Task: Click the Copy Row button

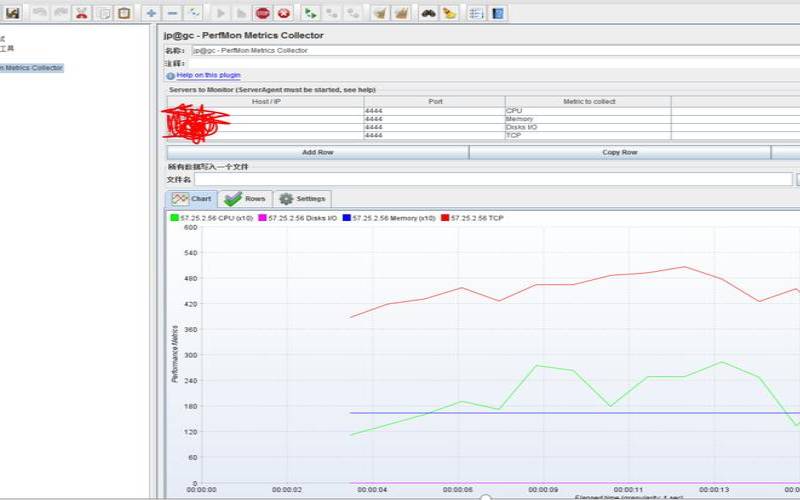Action: point(619,152)
